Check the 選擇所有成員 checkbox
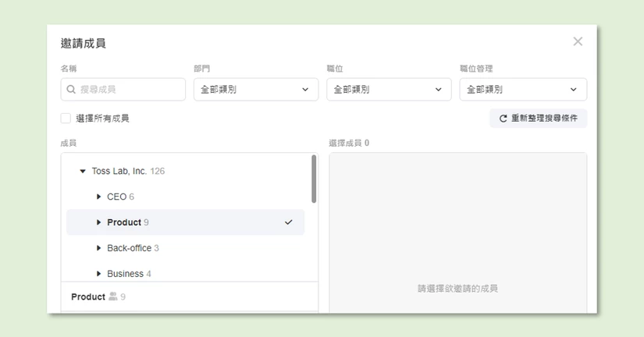This screenshot has width=644, height=337. pyautogui.click(x=66, y=119)
